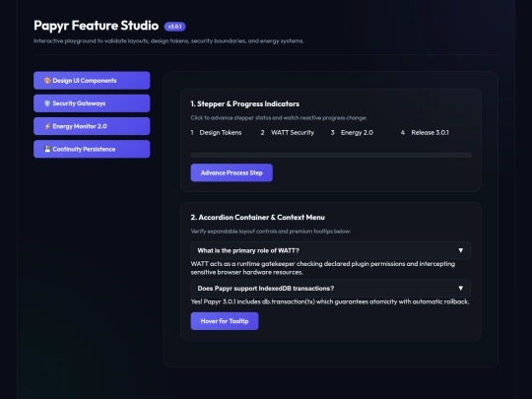532x399 pixels.
Task: Click the Hover for Tooltip button
Action: pos(225,321)
